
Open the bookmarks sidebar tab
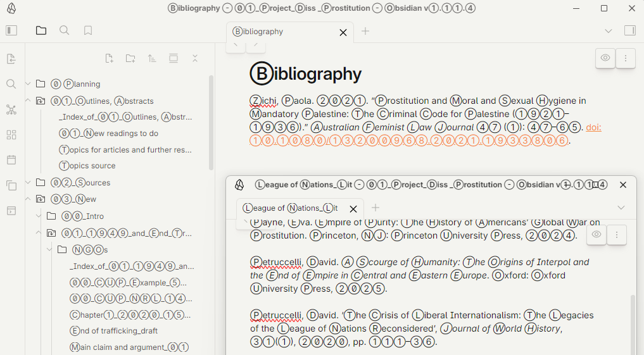(88, 30)
